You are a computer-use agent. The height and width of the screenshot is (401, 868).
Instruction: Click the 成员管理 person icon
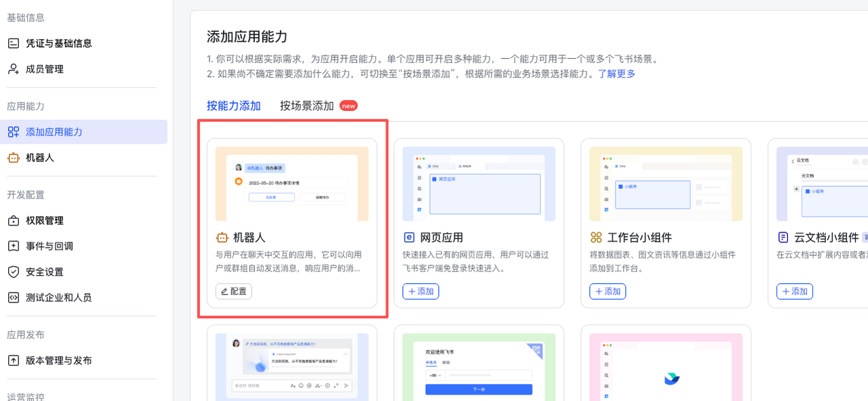tap(14, 69)
